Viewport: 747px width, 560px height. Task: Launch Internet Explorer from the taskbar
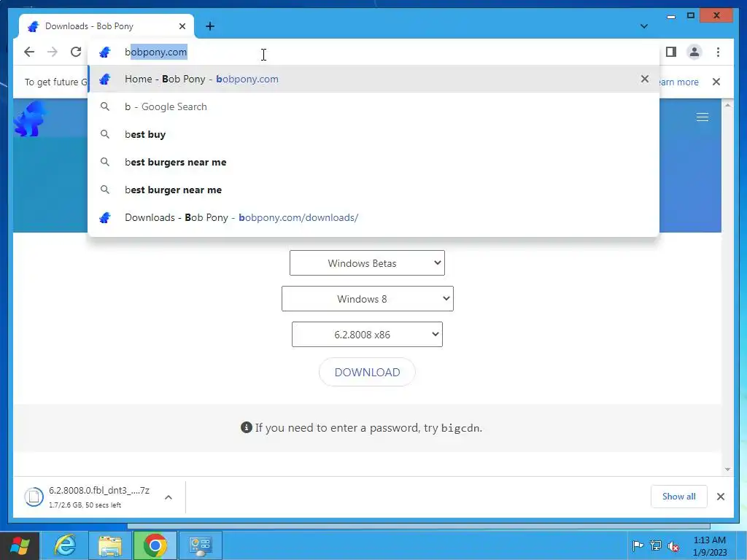65,545
